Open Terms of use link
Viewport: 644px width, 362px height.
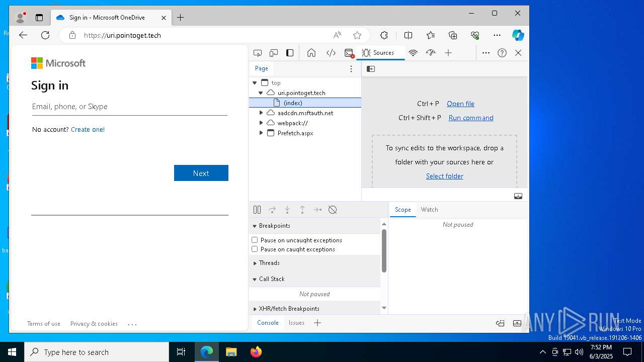coord(44,324)
